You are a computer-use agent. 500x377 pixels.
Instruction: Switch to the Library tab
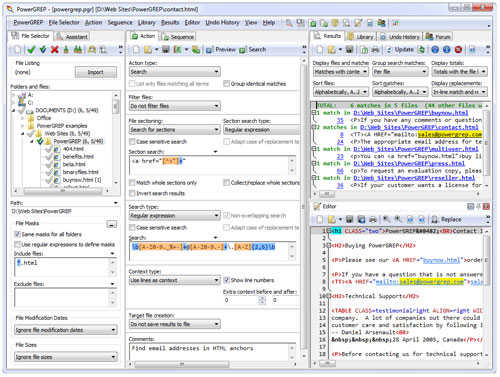(x=361, y=37)
